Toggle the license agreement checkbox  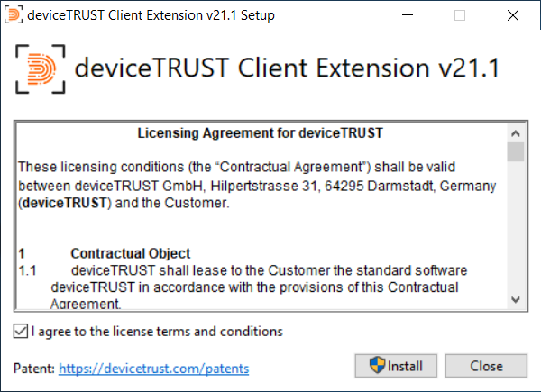coord(21,332)
